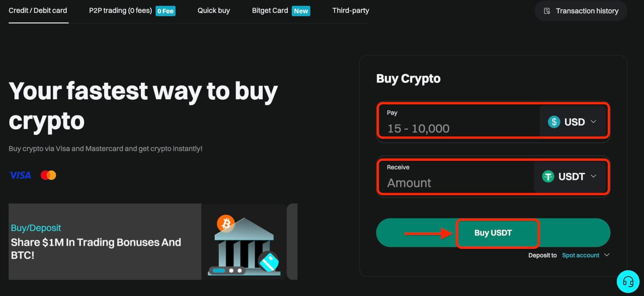Viewport: 644px width, 296px height.
Task: Select the Quick buy tab
Action: click(213, 11)
